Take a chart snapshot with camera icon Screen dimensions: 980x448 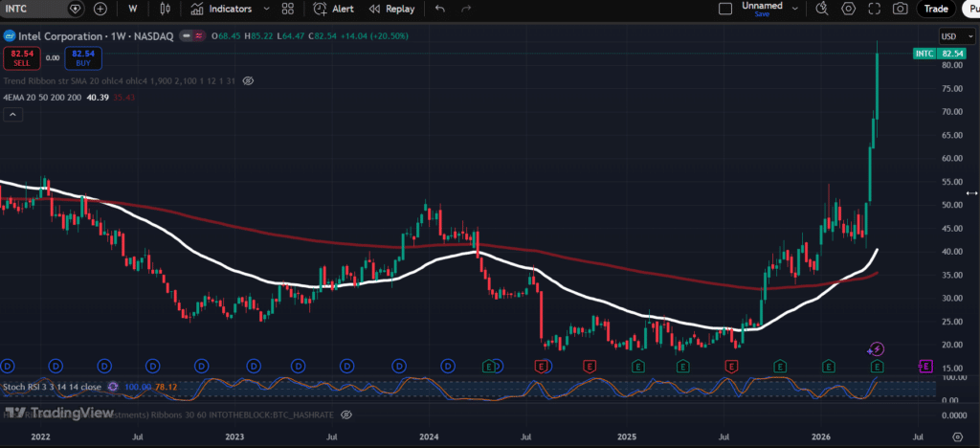point(900,9)
